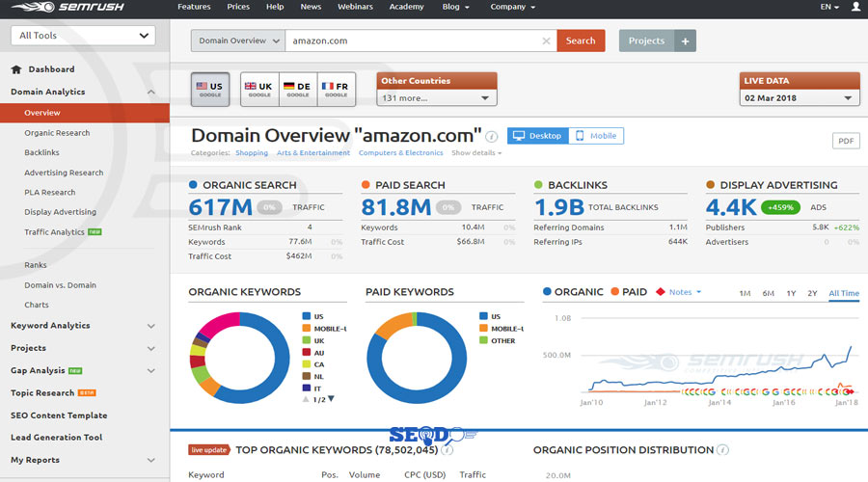The height and width of the screenshot is (482, 868).
Task: Select the 6M chart time range
Action: click(x=768, y=293)
